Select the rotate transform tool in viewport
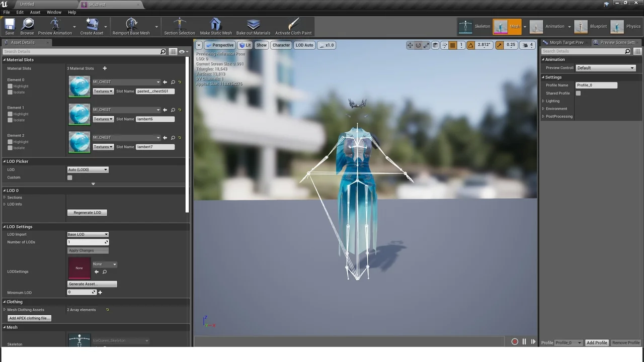The width and height of the screenshot is (644, 362). pos(418,45)
